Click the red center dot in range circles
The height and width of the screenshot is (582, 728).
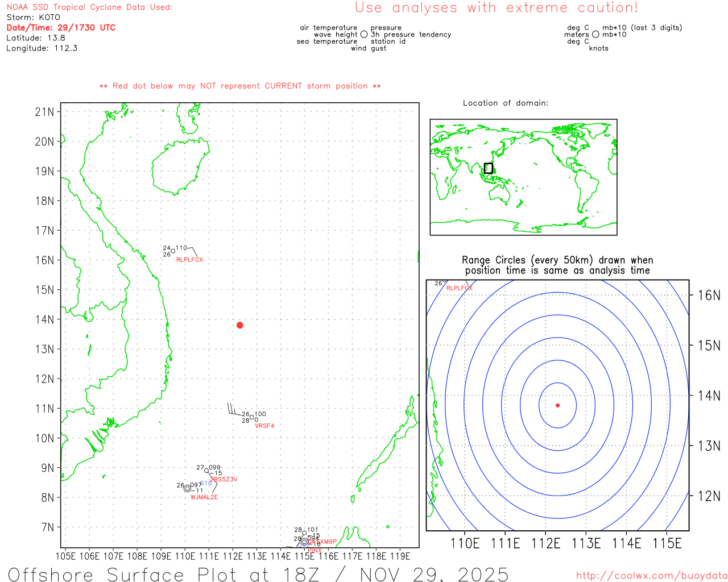tap(557, 405)
